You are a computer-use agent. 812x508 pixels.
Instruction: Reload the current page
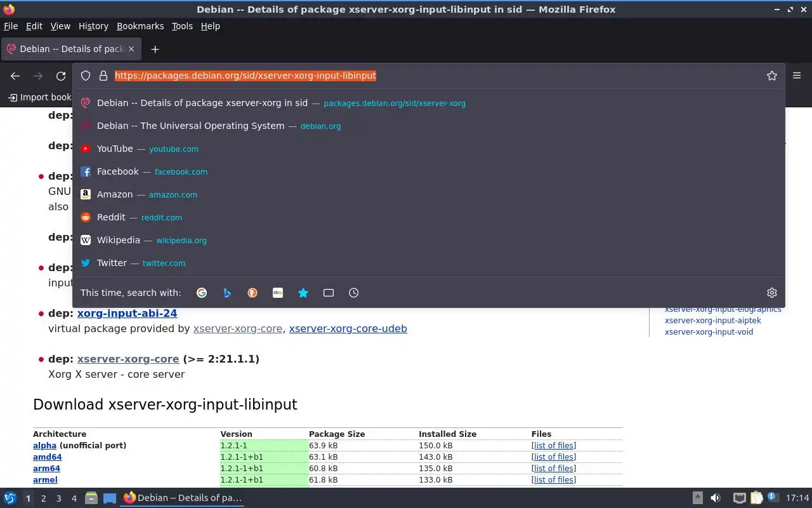pos(61,76)
